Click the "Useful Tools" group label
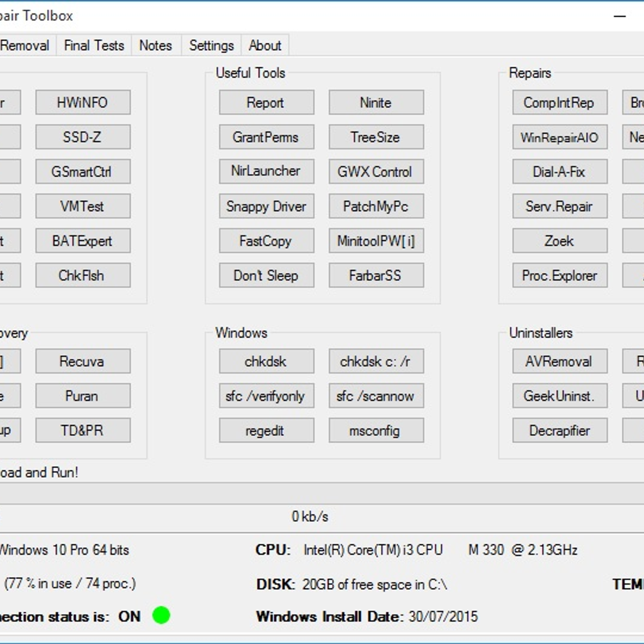Screen dimensions: 644x644 point(251,73)
